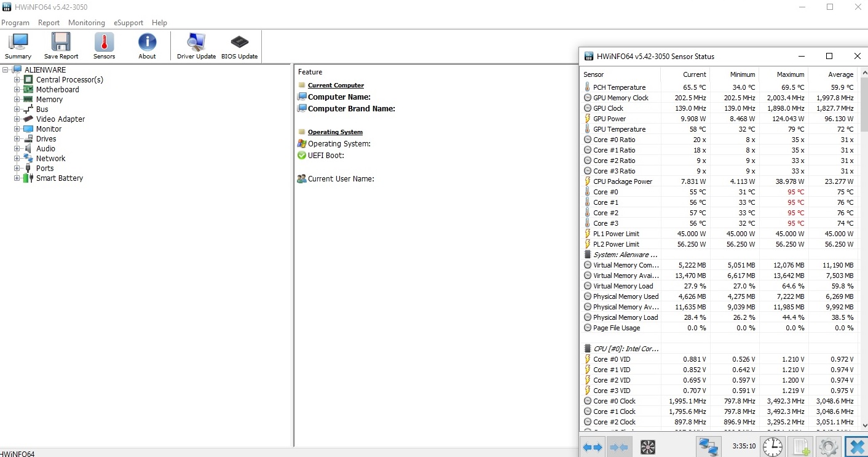This screenshot has width=868, height=457.
Task: Click the sensor list scroll up arrow
Action: tap(863, 73)
